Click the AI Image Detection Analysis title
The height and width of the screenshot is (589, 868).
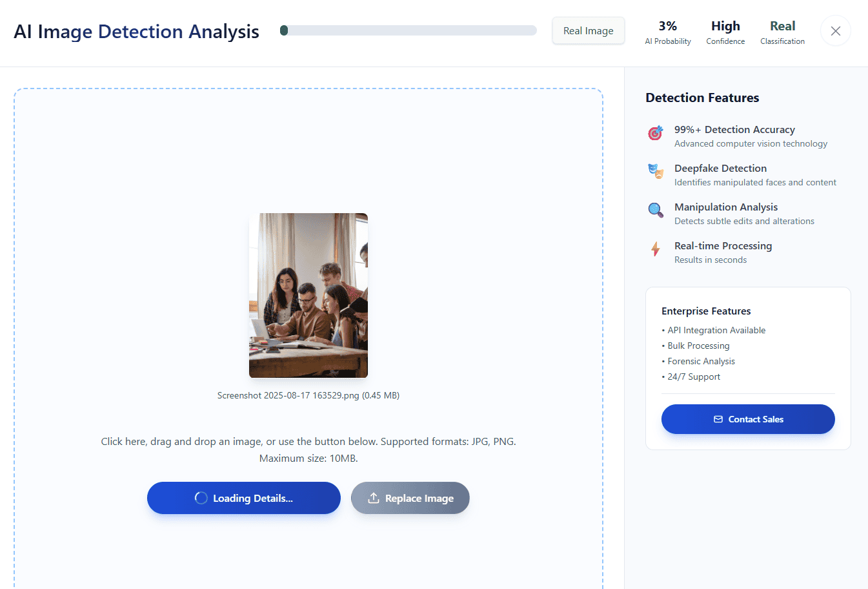click(137, 32)
